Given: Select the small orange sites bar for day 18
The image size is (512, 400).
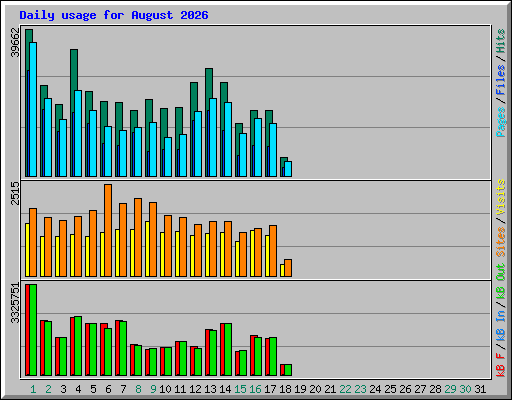Looking at the screenshot, I should click(x=288, y=268).
